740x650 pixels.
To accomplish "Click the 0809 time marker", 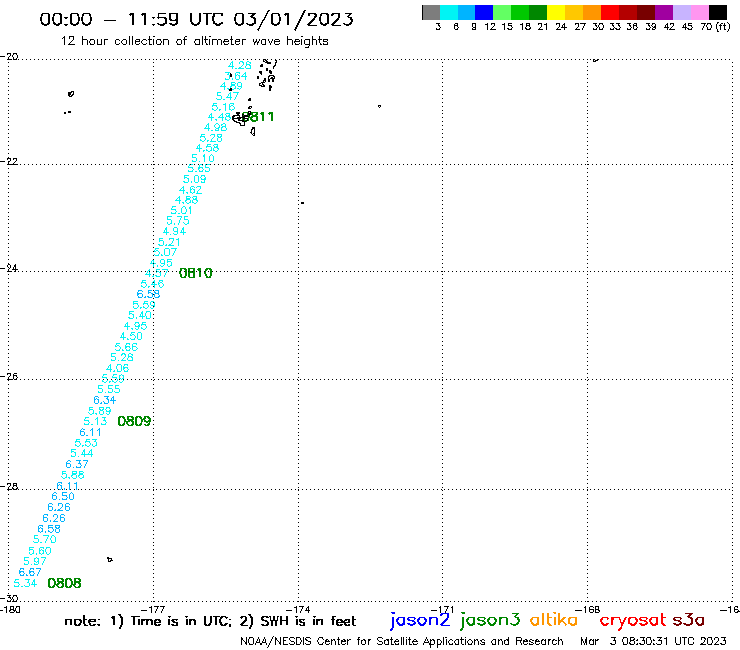I will pos(134,421).
